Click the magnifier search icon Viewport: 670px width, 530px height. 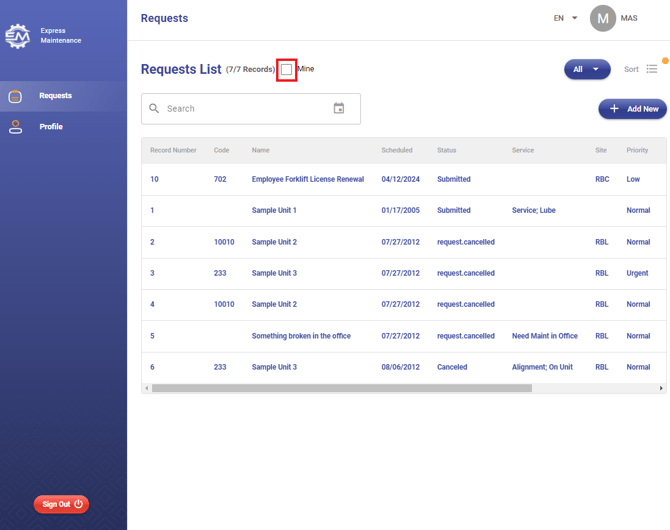coord(154,108)
